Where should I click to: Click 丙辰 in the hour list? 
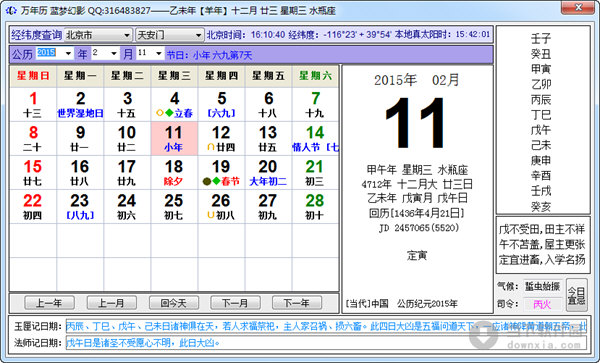(541, 99)
